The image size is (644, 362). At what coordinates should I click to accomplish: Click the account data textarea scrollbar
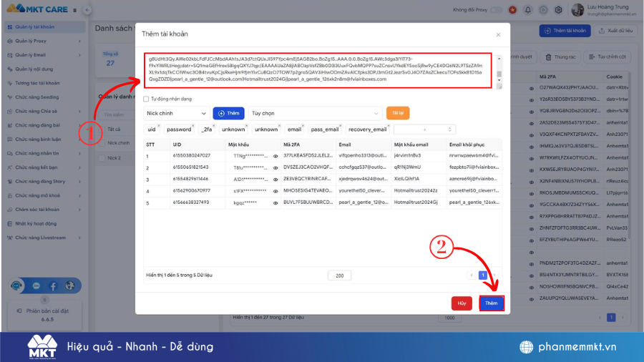point(499,74)
